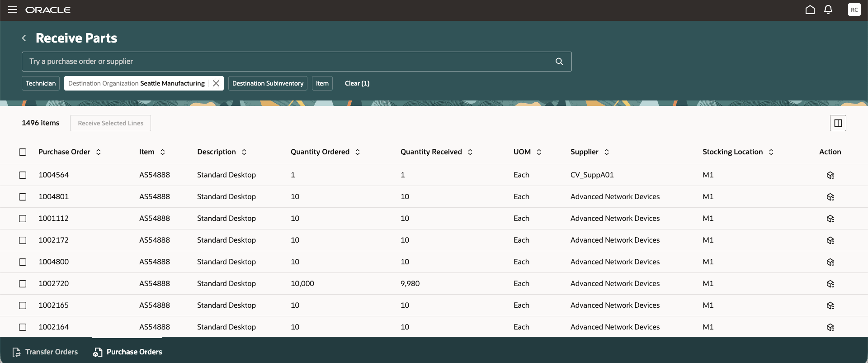Click the Receive Selected Lines button
The image size is (868, 363).
pyautogui.click(x=110, y=123)
